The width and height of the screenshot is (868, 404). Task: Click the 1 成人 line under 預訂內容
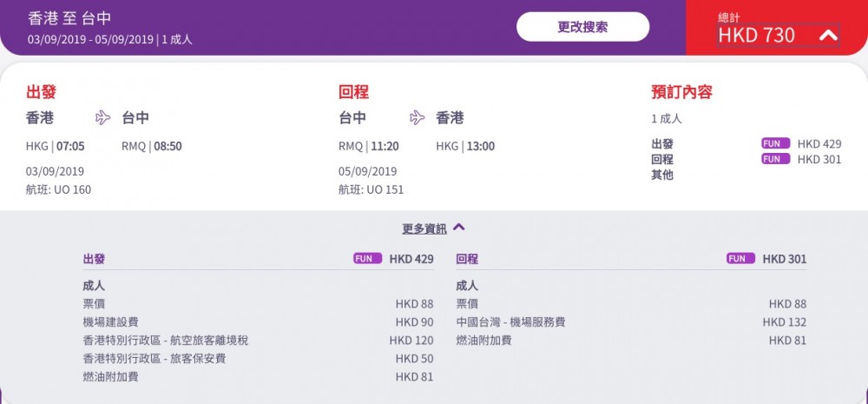[x=667, y=119]
